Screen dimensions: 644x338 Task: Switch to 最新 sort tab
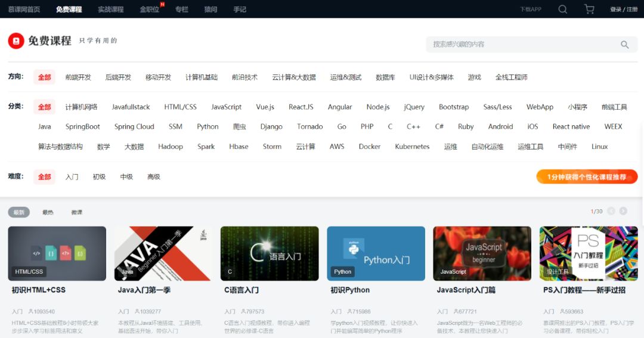pyautogui.click(x=19, y=212)
